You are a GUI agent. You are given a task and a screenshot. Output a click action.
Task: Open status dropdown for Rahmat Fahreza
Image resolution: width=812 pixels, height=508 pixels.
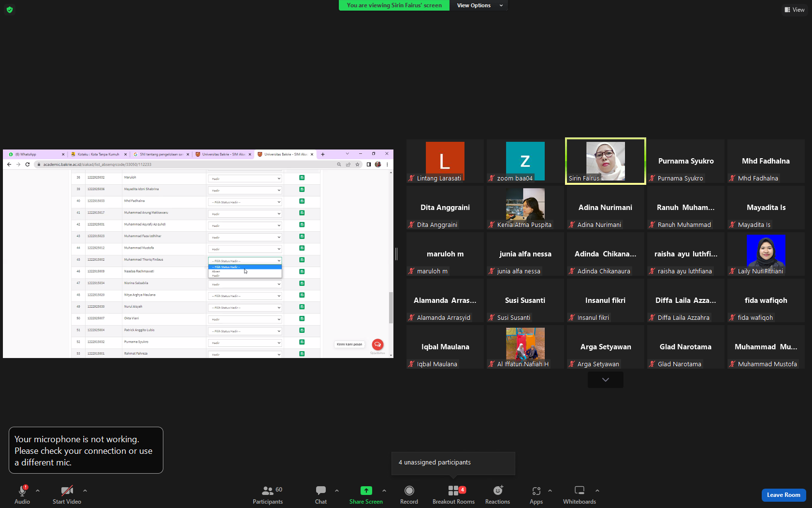point(245,354)
